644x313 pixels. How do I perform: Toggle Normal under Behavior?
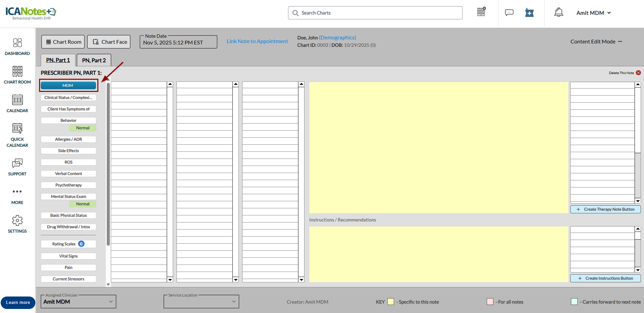pyautogui.click(x=83, y=128)
